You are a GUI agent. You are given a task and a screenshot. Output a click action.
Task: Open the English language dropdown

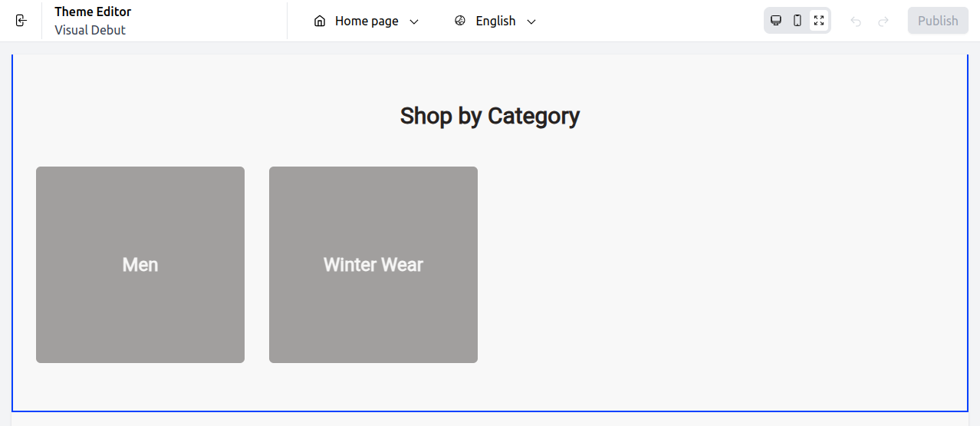tap(495, 21)
